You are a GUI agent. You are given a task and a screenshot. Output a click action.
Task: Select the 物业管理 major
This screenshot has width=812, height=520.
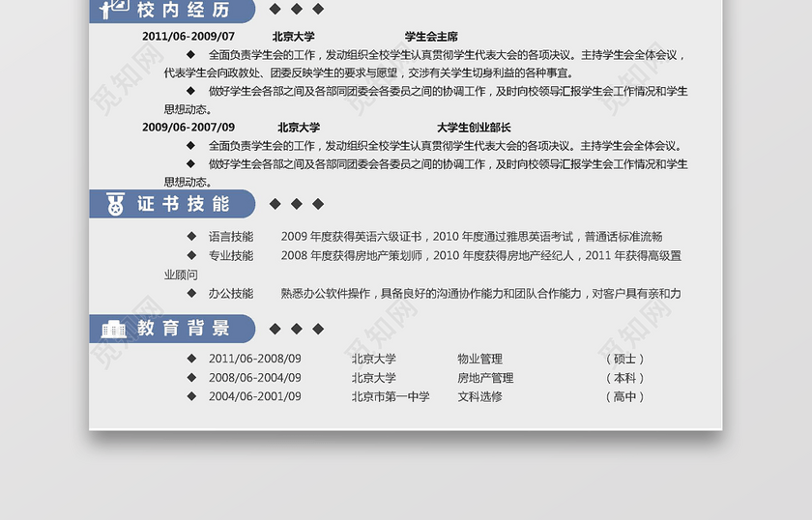point(480,359)
